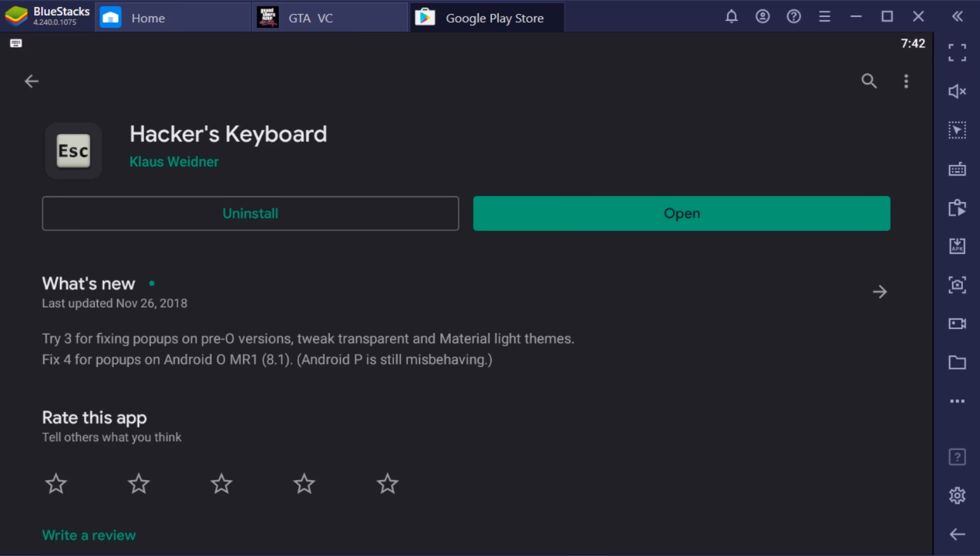This screenshot has width=980, height=556.
Task: Rate the app with the fifth star
Action: (387, 484)
